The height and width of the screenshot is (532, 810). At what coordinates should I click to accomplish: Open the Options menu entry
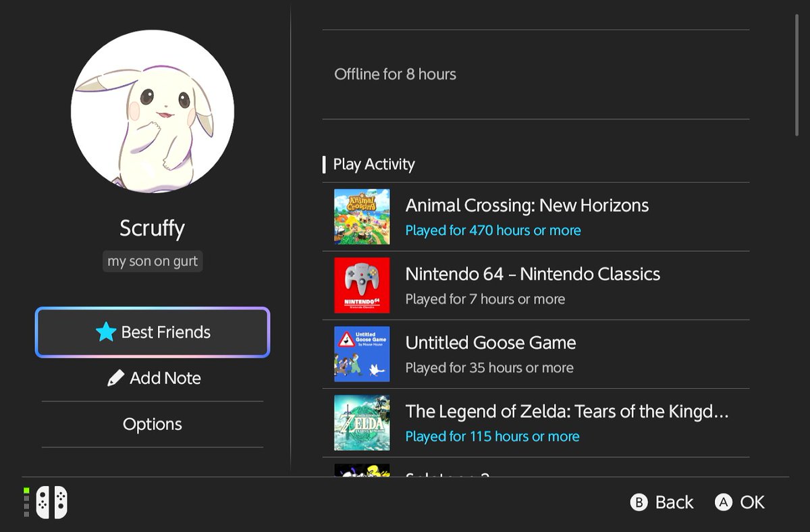pos(153,424)
